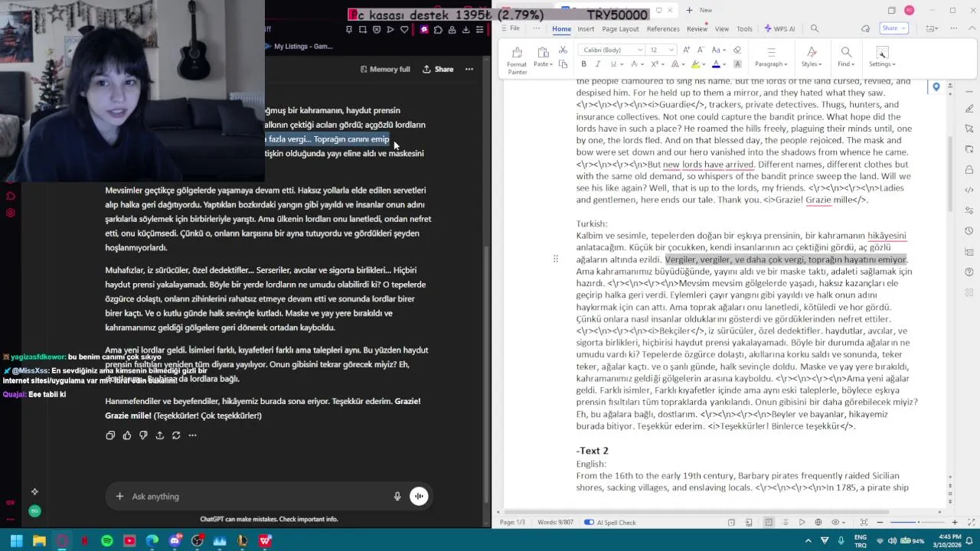Toggle AI Spell Check switch
980x551 pixels.
coord(589,522)
